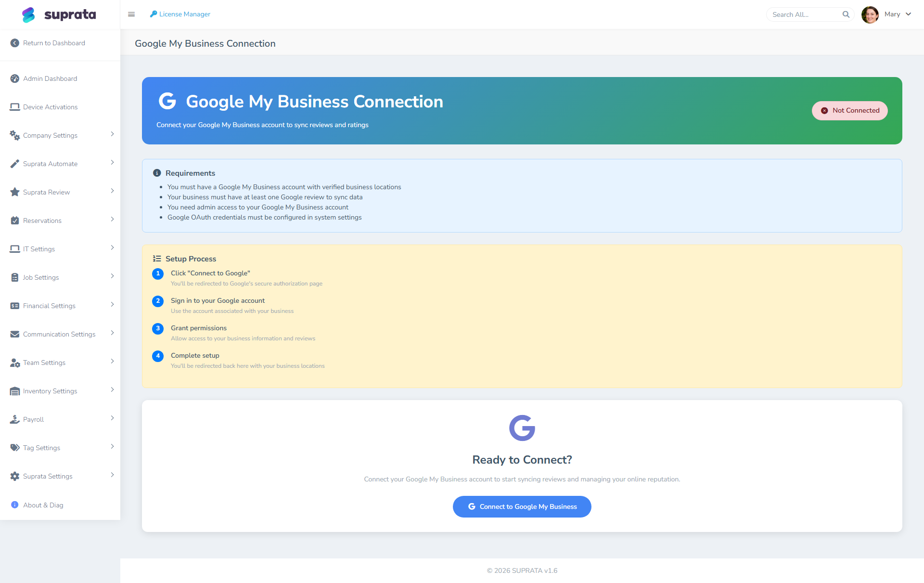Viewport: 924px width, 583px height.
Task: Open Device Activations menu item
Action: (60, 107)
